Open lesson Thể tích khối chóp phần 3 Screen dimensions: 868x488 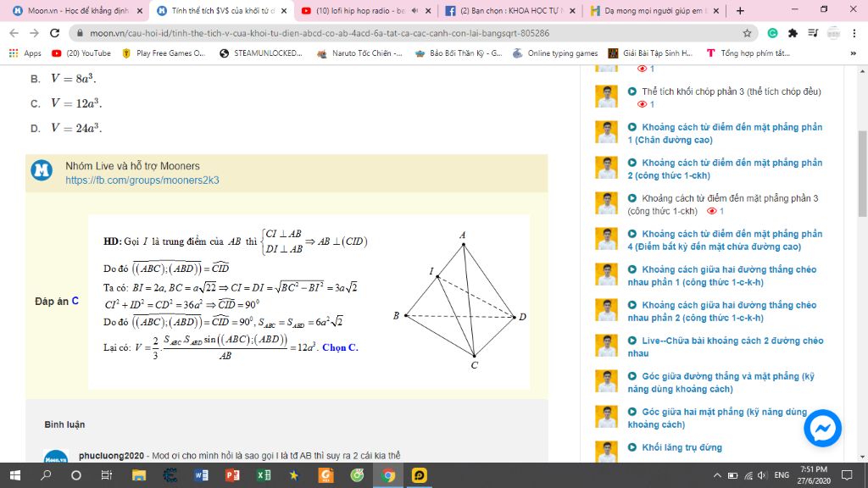[x=732, y=91]
